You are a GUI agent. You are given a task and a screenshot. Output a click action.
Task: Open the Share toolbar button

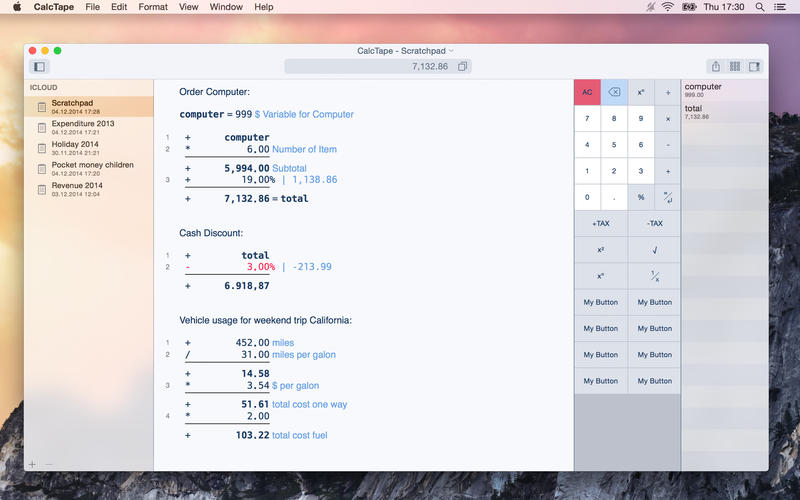(x=715, y=67)
